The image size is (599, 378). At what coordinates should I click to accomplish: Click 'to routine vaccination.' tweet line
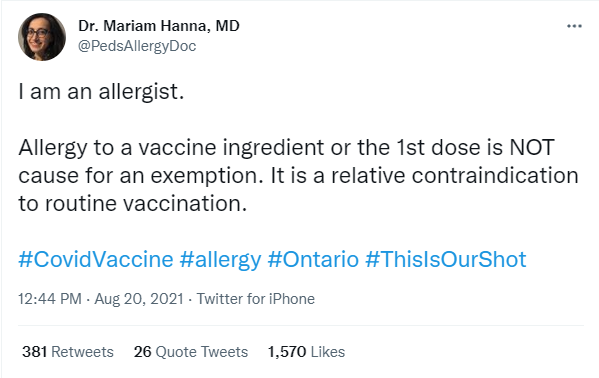point(133,203)
